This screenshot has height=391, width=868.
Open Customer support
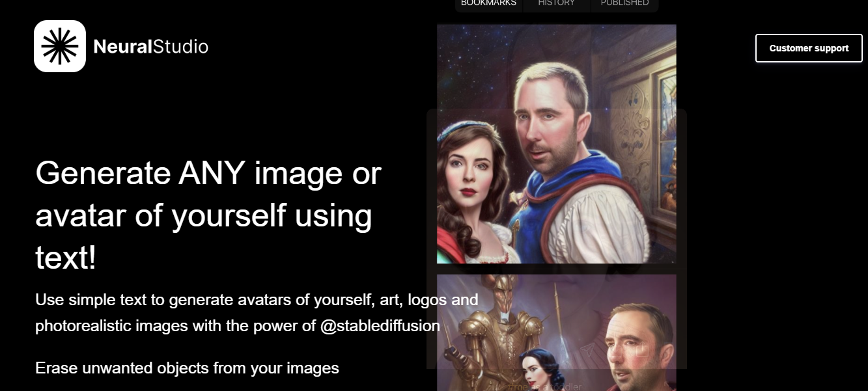[x=809, y=48]
